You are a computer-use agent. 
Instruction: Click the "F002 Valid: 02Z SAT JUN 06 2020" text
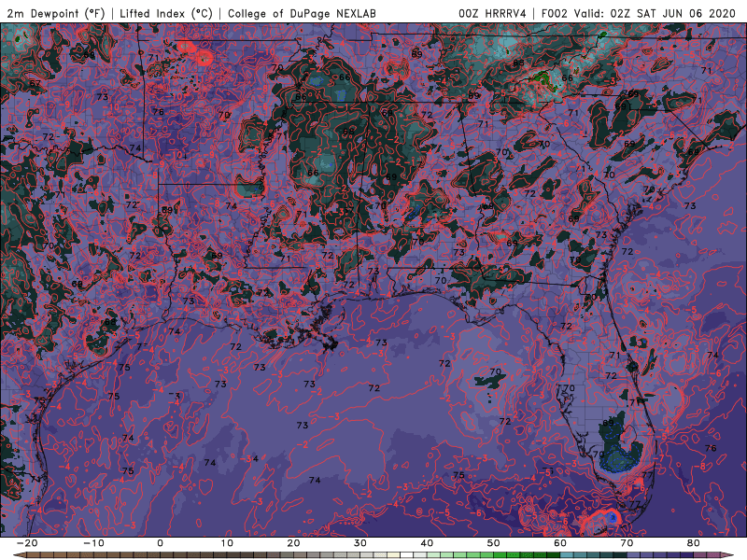[639, 14]
